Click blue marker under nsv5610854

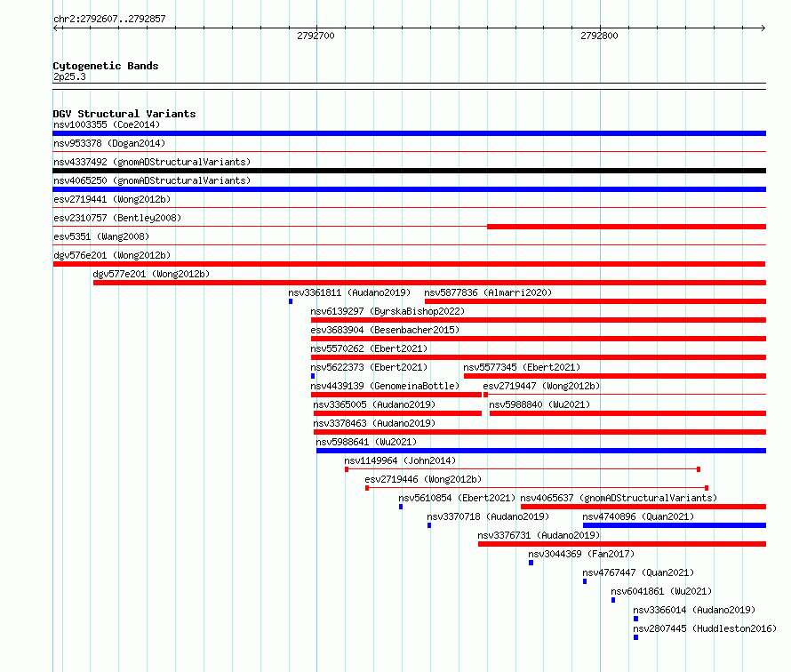pyautogui.click(x=401, y=507)
